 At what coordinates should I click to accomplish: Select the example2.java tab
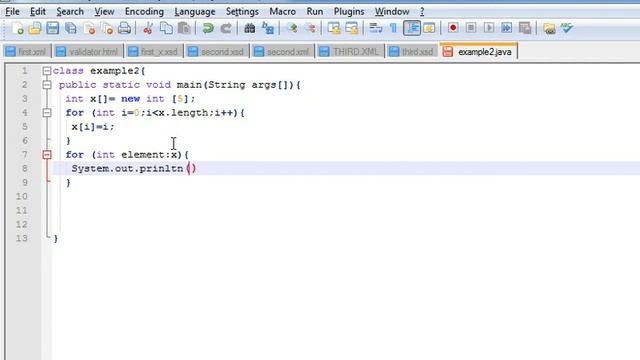point(478,52)
